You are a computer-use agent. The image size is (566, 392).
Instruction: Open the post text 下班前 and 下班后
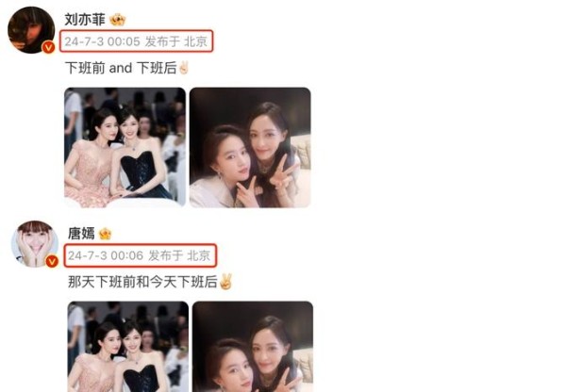(121, 68)
